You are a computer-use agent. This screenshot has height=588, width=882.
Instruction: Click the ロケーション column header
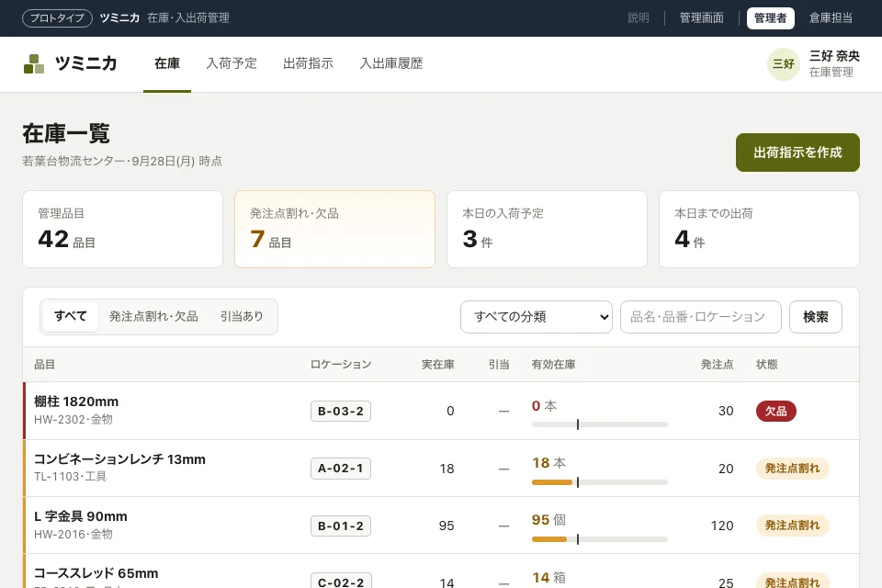pyautogui.click(x=341, y=365)
